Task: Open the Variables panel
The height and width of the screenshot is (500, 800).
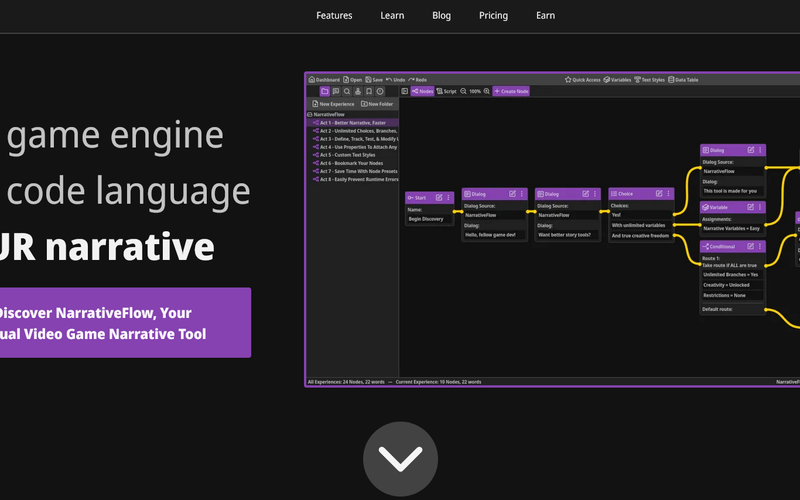Action: (x=617, y=80)
